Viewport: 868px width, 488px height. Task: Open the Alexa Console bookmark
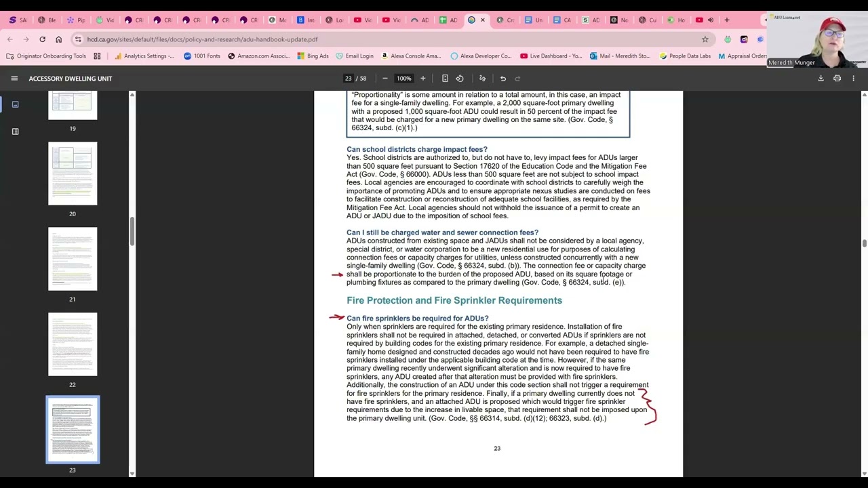point(411,56)
